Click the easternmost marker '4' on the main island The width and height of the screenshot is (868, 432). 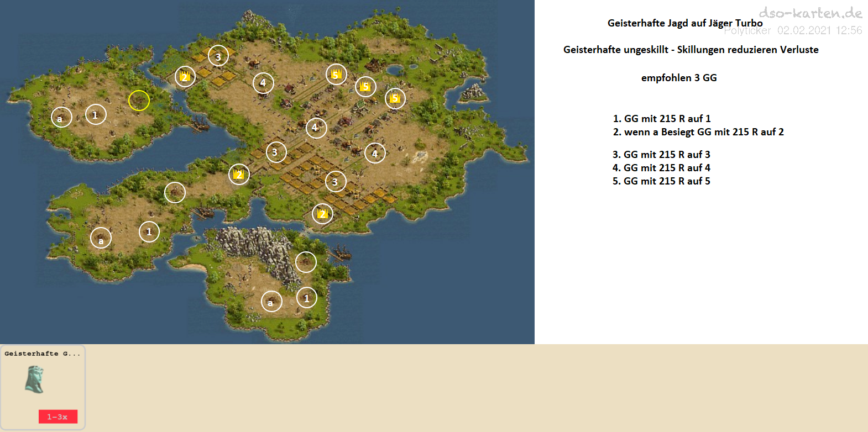tap(375, 153)
